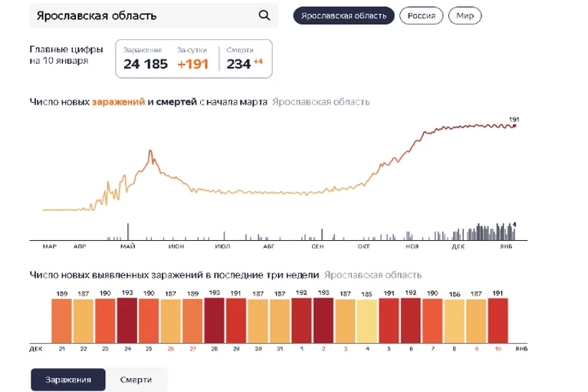Select the Ярославская область region pill
Viewport: 588px width, 392px height.
coord(343,16)
